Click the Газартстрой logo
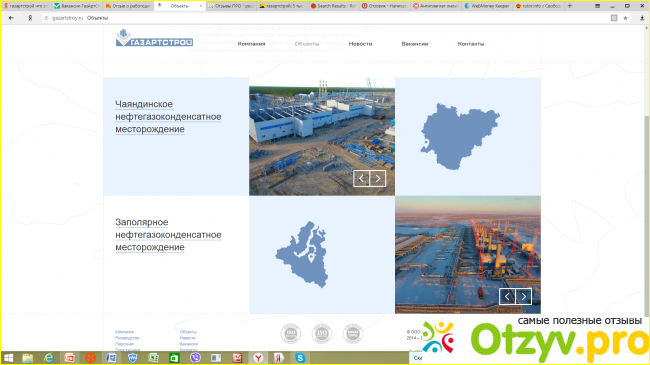Screen dimensions: 650x365 click(x=154, y=38)
